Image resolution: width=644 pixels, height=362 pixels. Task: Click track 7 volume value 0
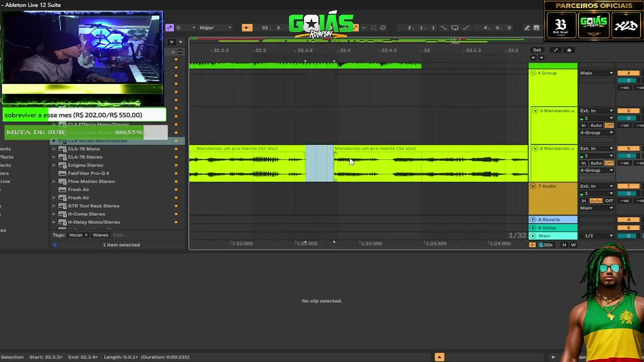(x=628, y=194)
